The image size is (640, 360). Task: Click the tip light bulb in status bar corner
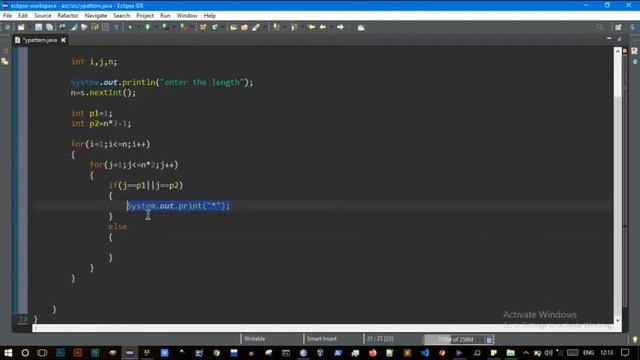tap(635, 340)
